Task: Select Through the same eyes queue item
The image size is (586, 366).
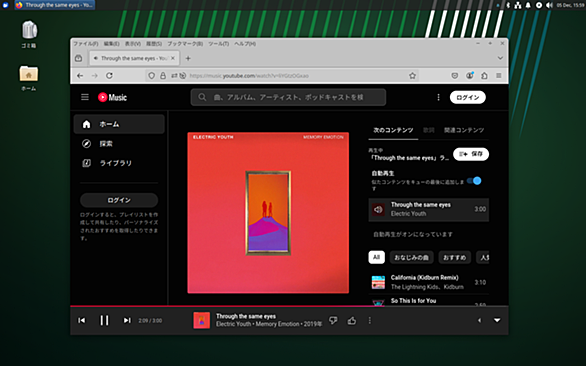Action: (x=429, y=209)
